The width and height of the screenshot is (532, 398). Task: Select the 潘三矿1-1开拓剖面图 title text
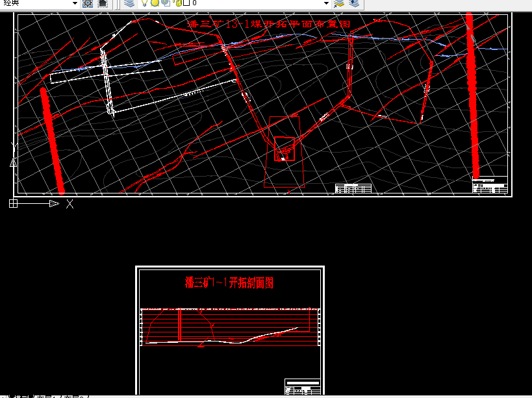(x=229, y=282)
